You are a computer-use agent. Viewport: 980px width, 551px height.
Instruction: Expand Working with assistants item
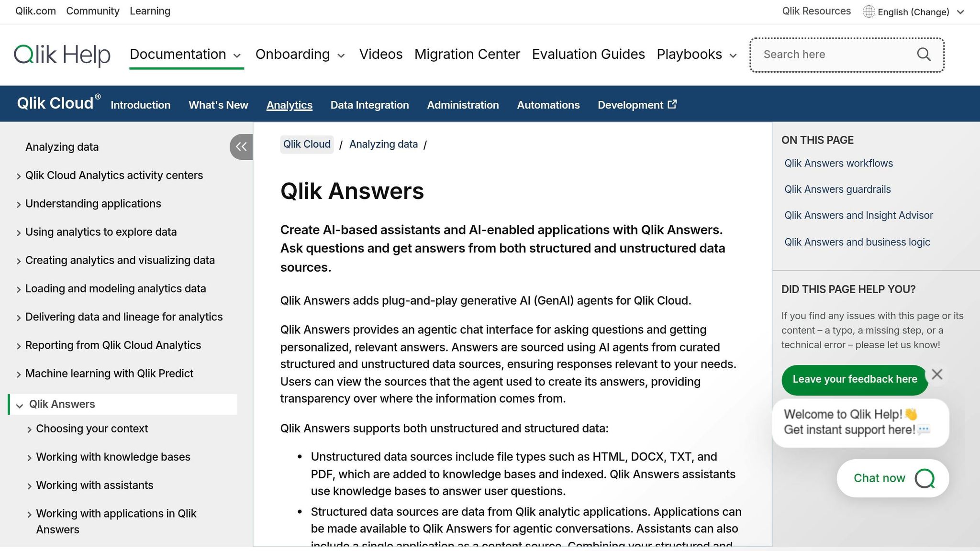click(x=29, y=486)
